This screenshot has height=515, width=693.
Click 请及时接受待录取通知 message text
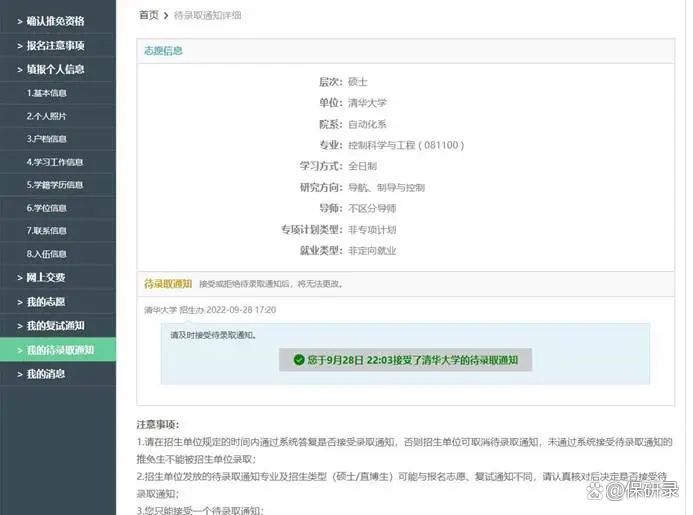tap(213, 335)
